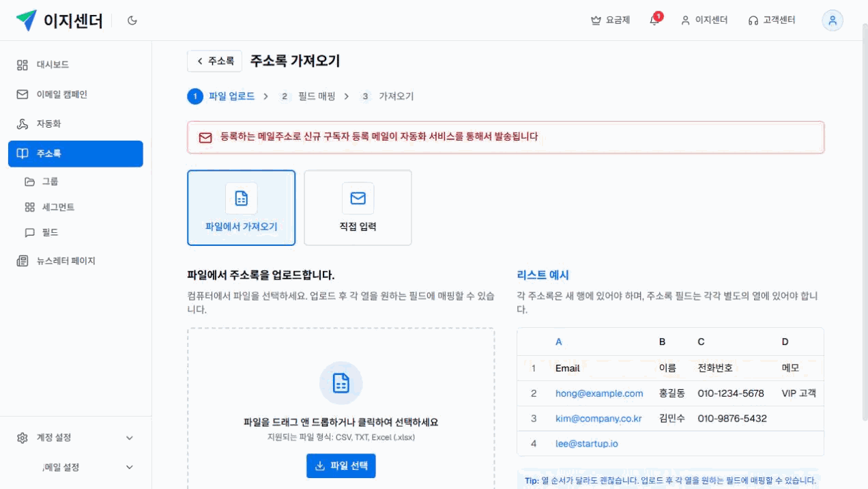Click the 홍길동 name cell

point(672,393)
